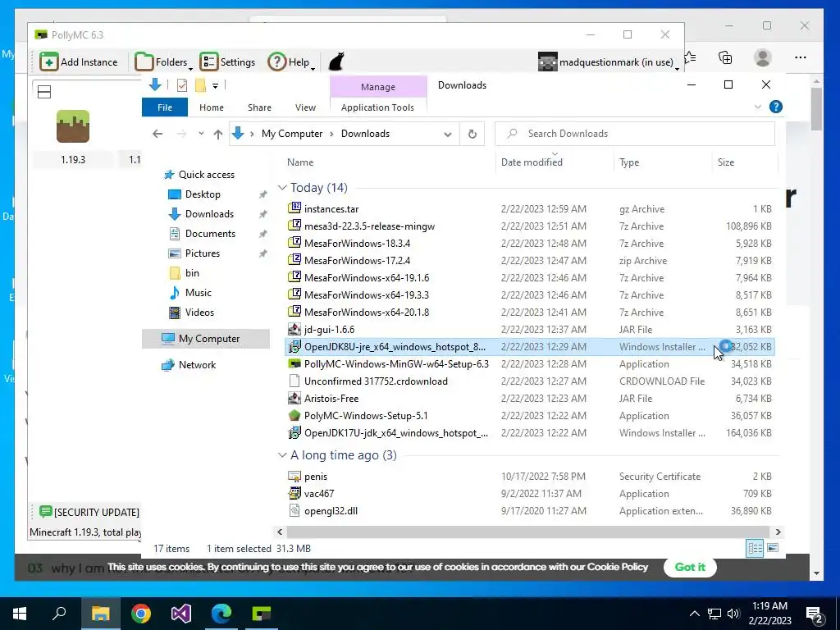Viewport: 840px width, 630px height.
Task: Open recent locations dropdown arrow
Action: (201, 134)
